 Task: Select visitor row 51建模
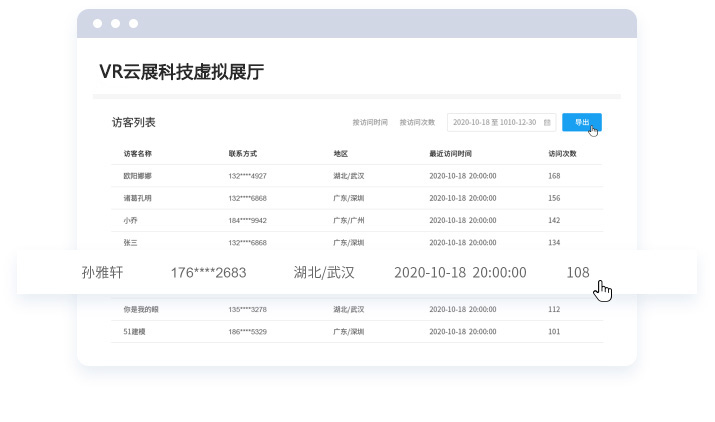click(x=135, y=331)
